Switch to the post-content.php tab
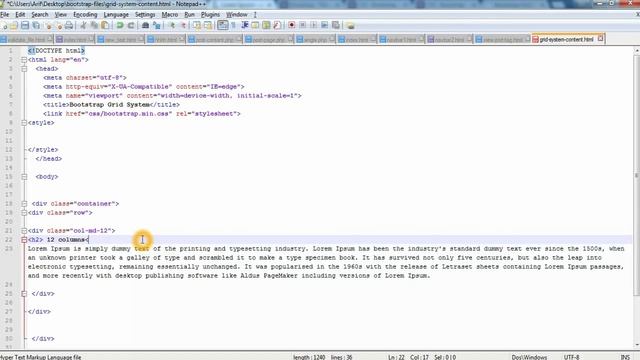The height and width of the screenshot is (360, 640). point(215,40)
